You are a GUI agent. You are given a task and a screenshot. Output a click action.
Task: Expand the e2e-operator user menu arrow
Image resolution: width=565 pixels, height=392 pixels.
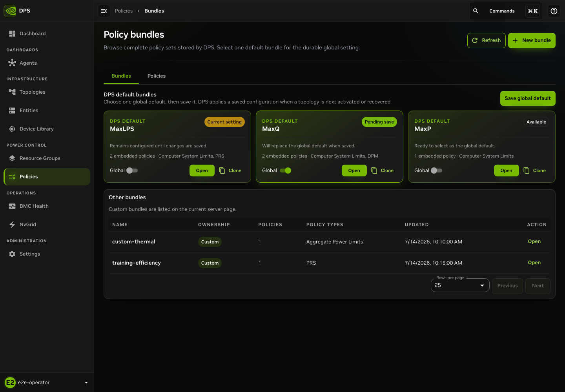click(86, 383)
